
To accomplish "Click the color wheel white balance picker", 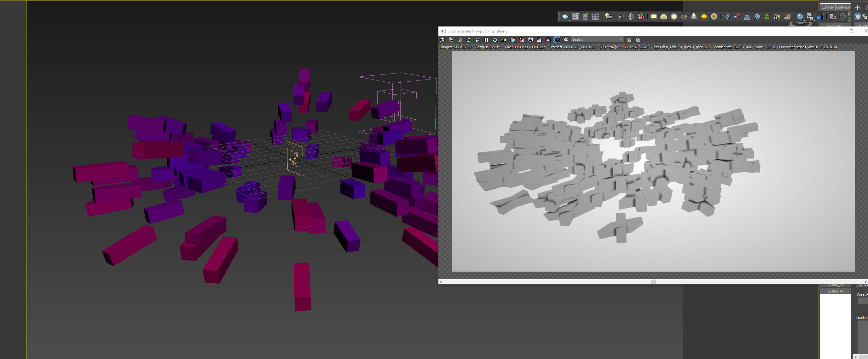I will [x=513, y=40].
